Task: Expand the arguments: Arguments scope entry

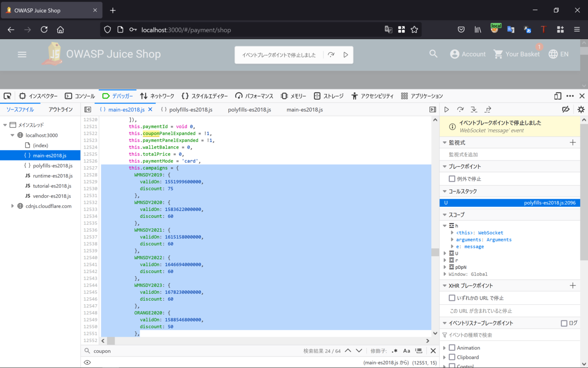Action: click(452, 239)
